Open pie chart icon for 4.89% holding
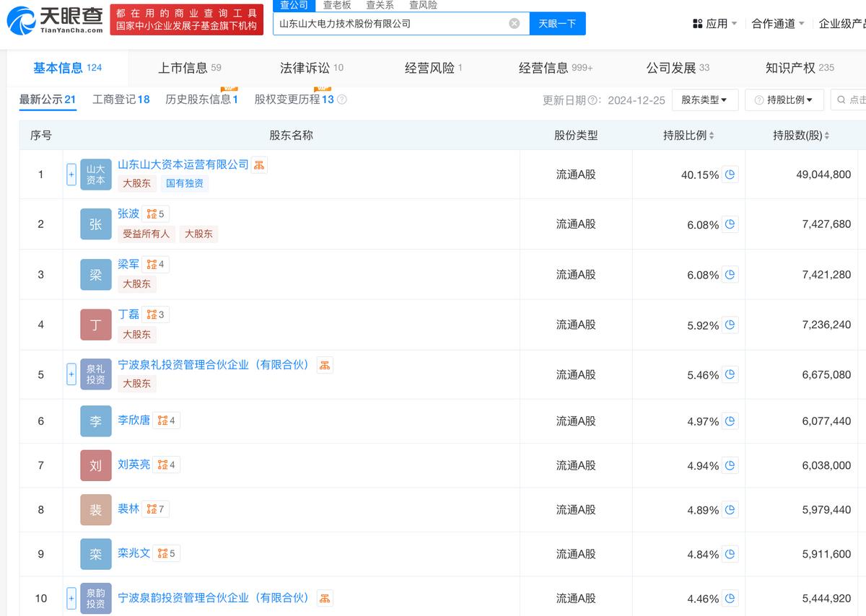The height and width of the screenshot is (616, 866). (730, 510)
